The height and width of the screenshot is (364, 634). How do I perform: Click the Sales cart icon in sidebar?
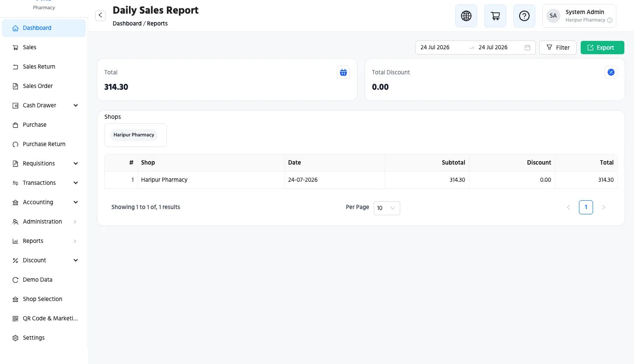(15, 48)
